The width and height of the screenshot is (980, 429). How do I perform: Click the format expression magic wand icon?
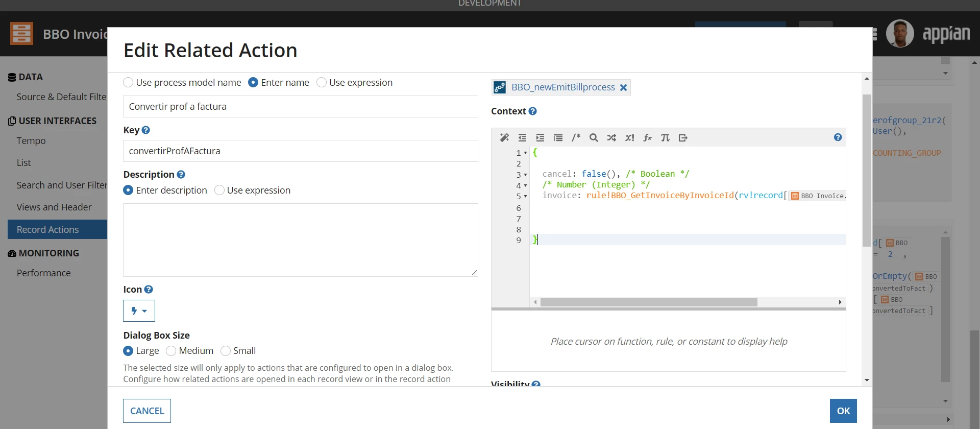pos(504,137)
